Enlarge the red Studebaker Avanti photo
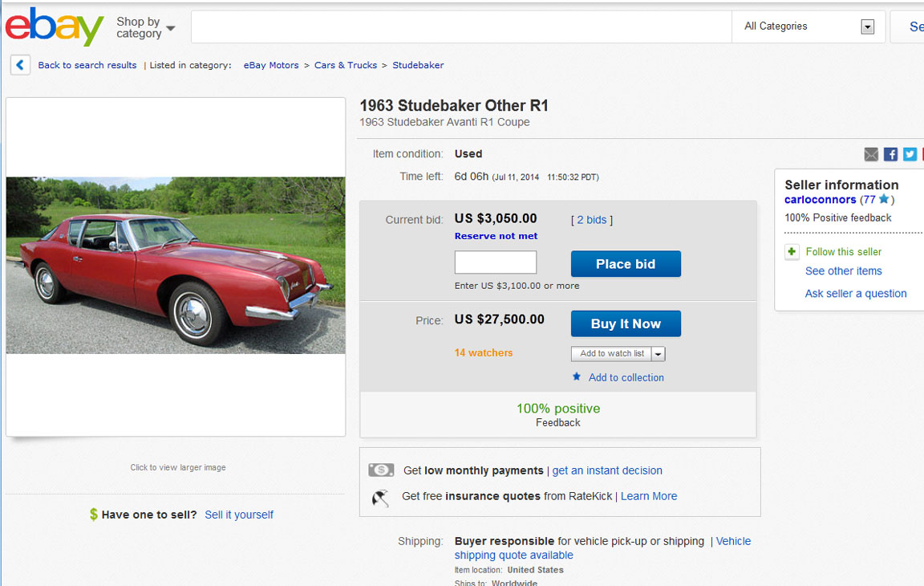The height and width of the screenshot is (586, 924). pos(176,265)
